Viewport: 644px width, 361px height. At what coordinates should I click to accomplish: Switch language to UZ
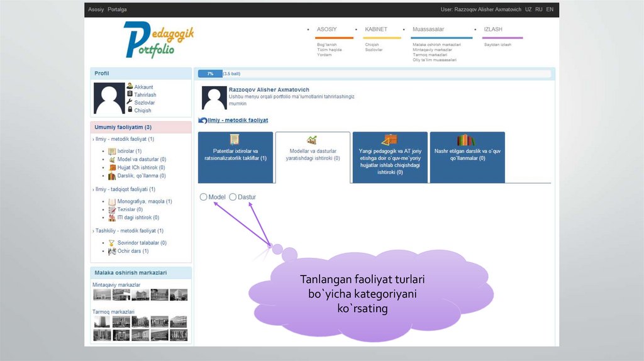coord(528,9)
